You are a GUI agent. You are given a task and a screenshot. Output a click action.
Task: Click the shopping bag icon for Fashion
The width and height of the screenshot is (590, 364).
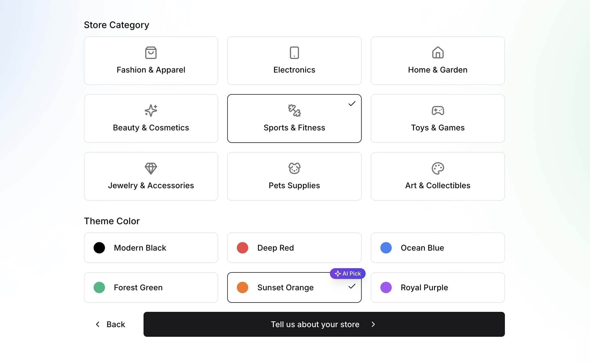(151, 53)
